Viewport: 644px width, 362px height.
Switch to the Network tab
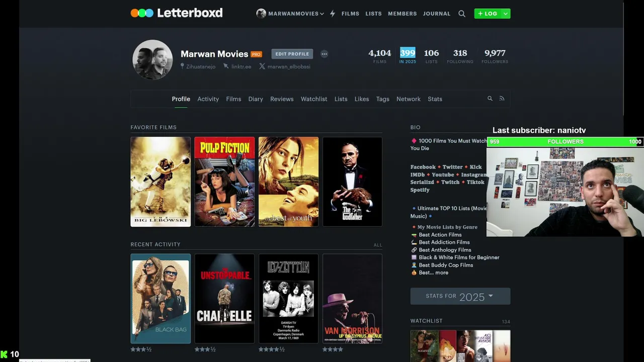409,99
